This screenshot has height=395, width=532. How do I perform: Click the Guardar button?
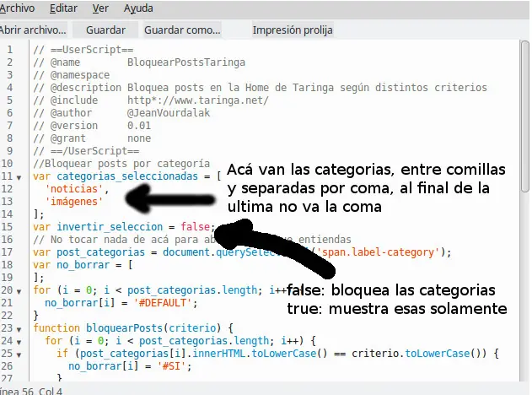[105, 30]
